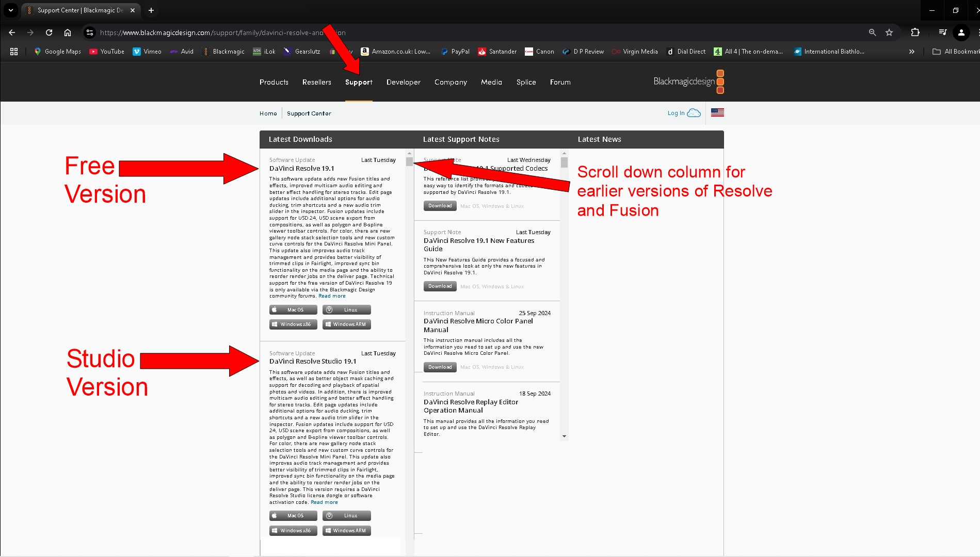
Task: Open Vimeo bookmark
Action: pos(147,52)
